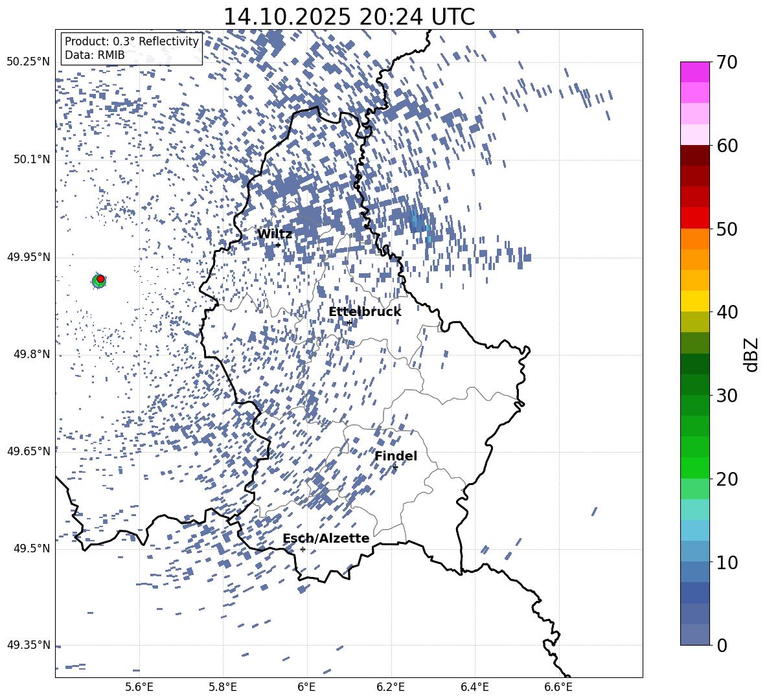Click the Findel location label

point(396,456)
